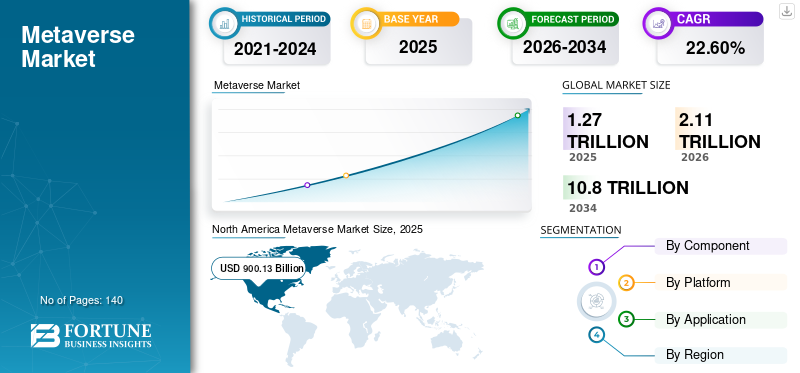
Task: Click the numbered circle 4 in segmentation
Action: (596, 335)
